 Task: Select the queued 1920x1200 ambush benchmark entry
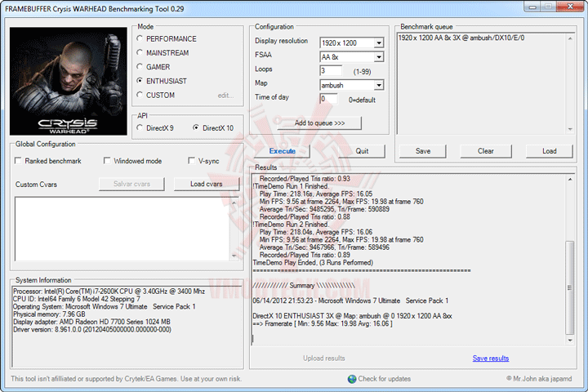point(461,38)
